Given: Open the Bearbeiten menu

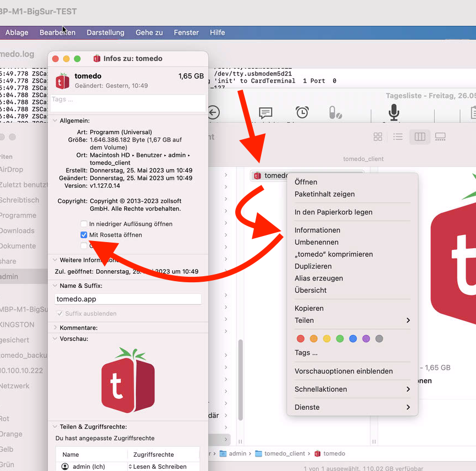Looking at the screenshot, I should point(57,32).
